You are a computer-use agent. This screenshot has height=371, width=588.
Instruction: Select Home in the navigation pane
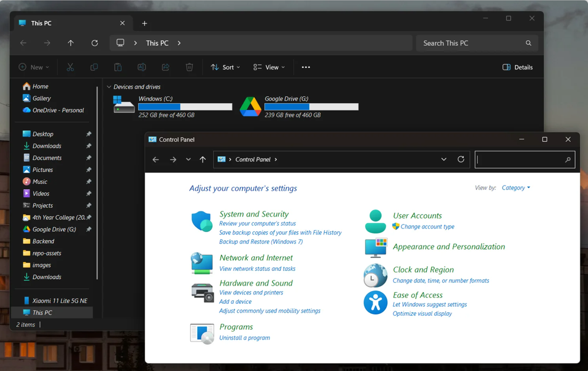coord(35,87)
